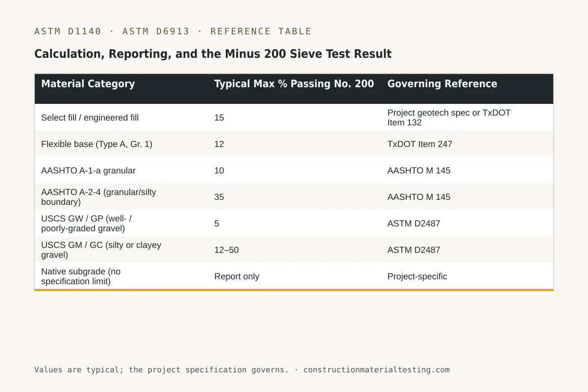The width and height of the screenshot is (588, 392).
Task: Select the 'USCS GW / GP' gravel cell
Action: [x=86, y=223]
